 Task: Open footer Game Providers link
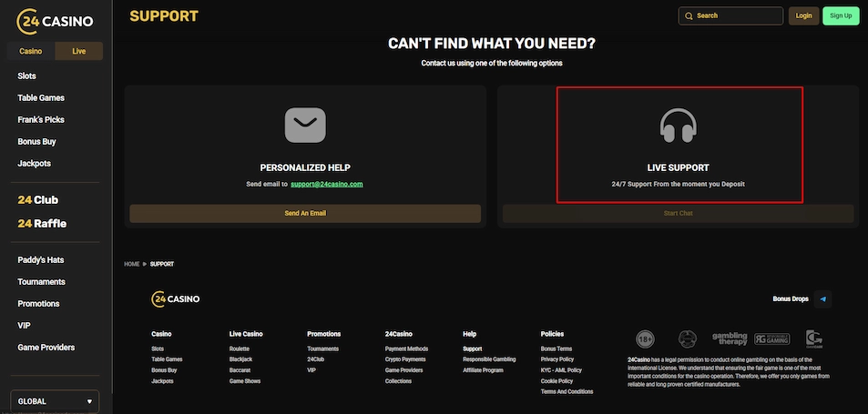(404, 370)
